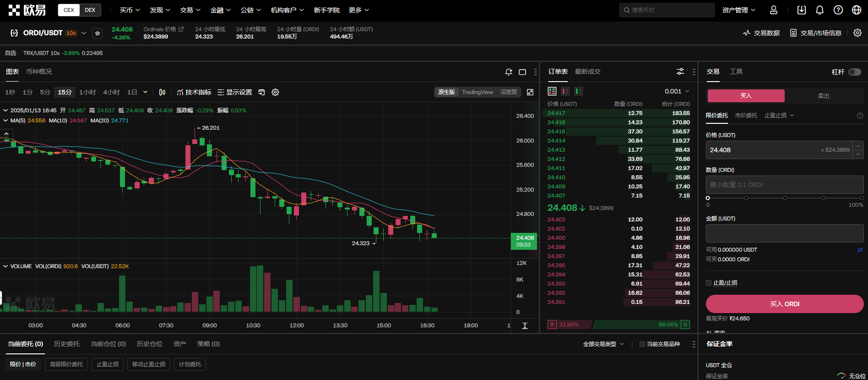Viewport: 868px width, 380px height.
Task: Open order book filter settings icon
Action: [680, 72]
